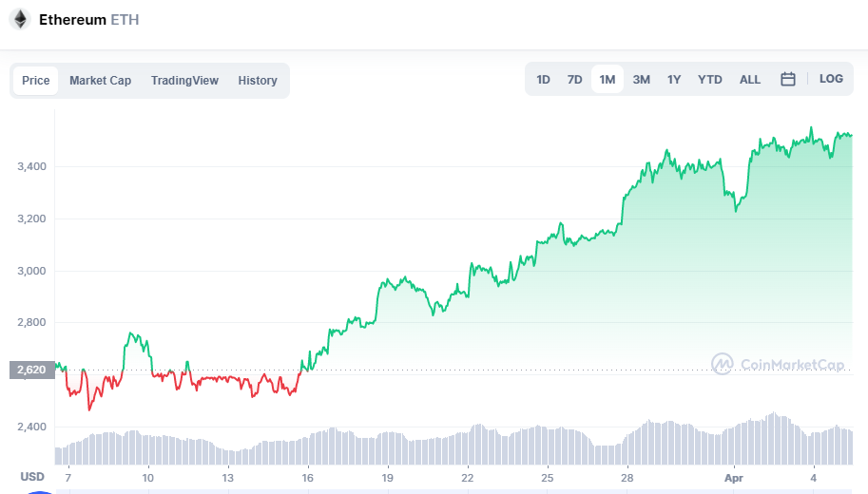Show the 1Y price range

tap(674, 80)
